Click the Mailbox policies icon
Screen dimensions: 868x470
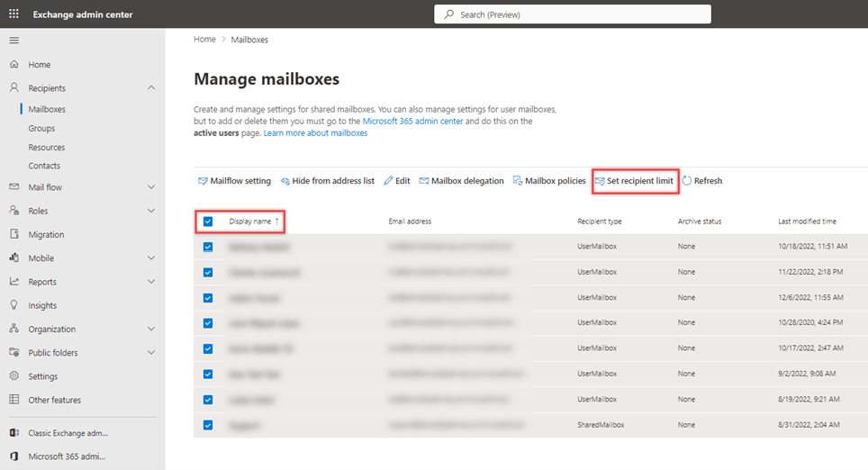(518, 180)
